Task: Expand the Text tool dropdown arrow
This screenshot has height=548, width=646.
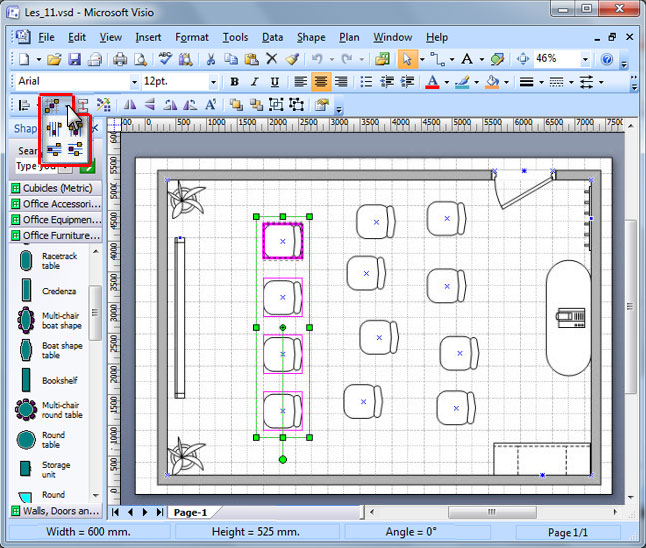Action: (481, 60)
